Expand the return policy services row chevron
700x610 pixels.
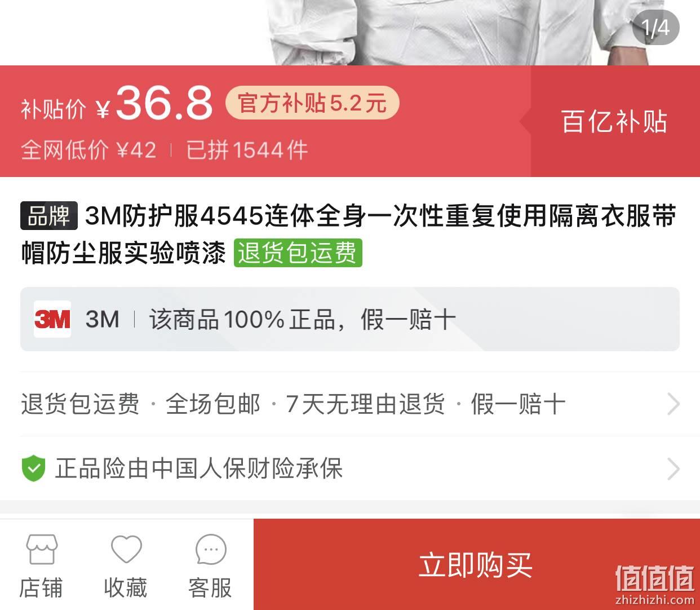(x=674, y=404)
